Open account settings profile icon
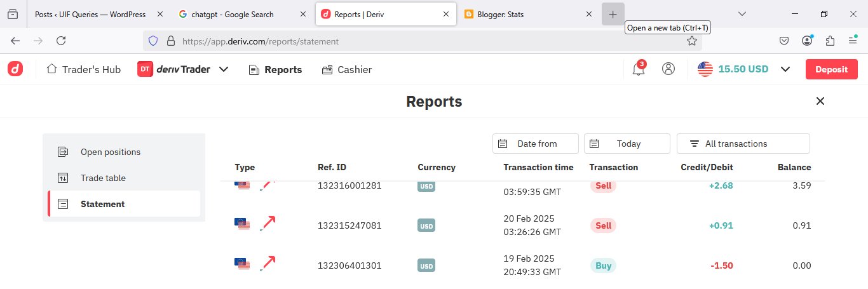 point(668,69)
